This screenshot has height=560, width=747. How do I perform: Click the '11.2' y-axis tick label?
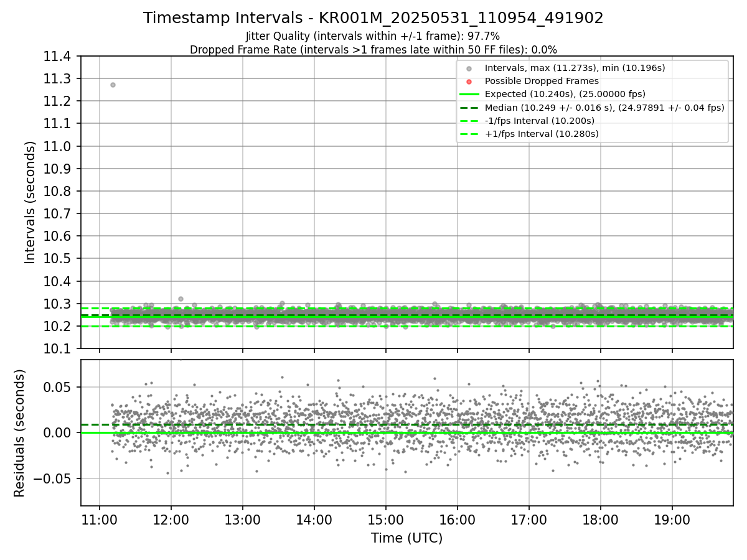point(57,101)
